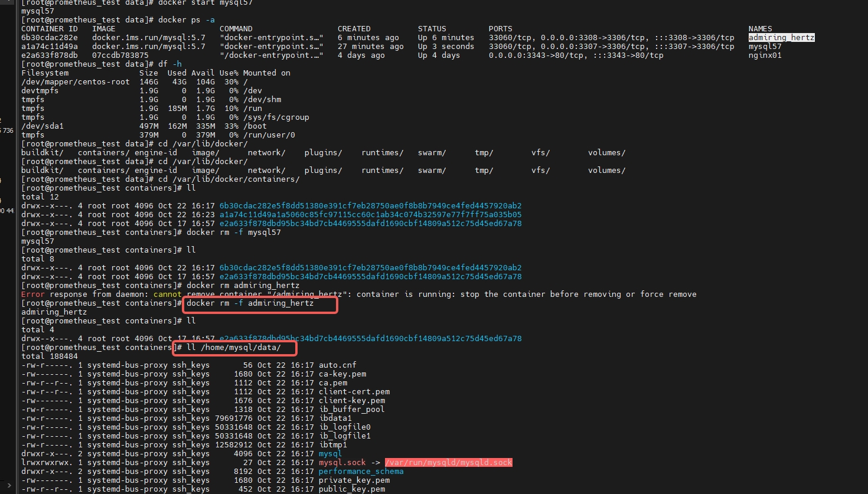Click image ID 07ccdb783875
The width and height of the screenshot is (868, 494).
click(x=120, y=55)
